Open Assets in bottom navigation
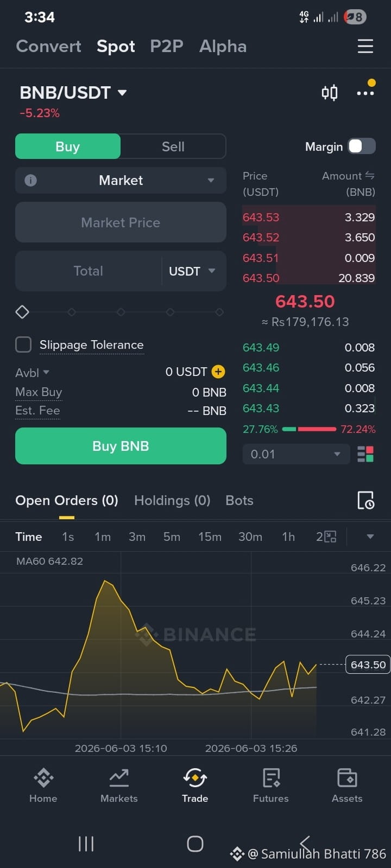This screenshot has height=868, width=391. coord(347,785)
